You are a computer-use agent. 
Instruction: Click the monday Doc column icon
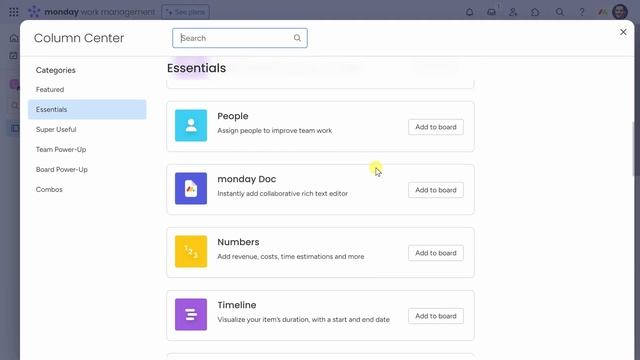191,188
